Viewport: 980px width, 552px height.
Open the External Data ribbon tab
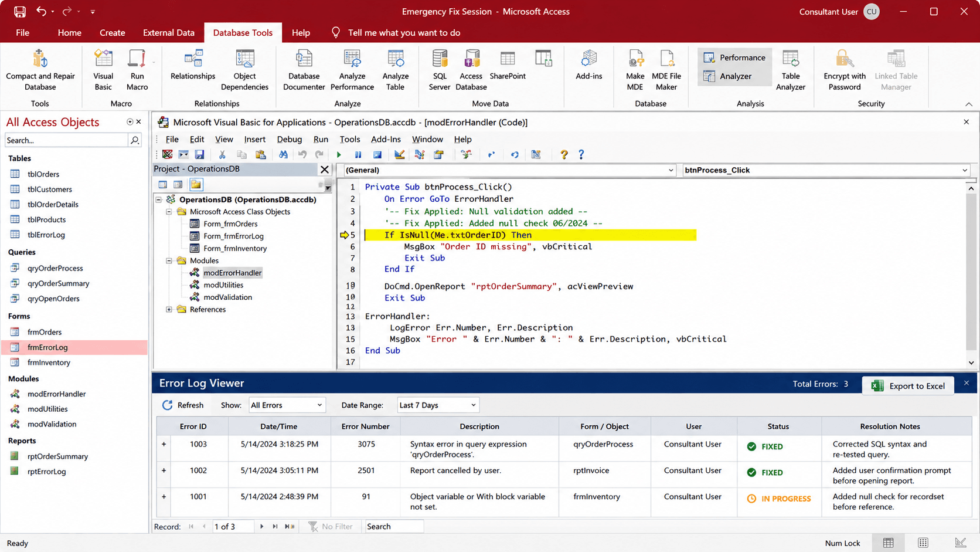pyautogui.click(x=168, y=33)
